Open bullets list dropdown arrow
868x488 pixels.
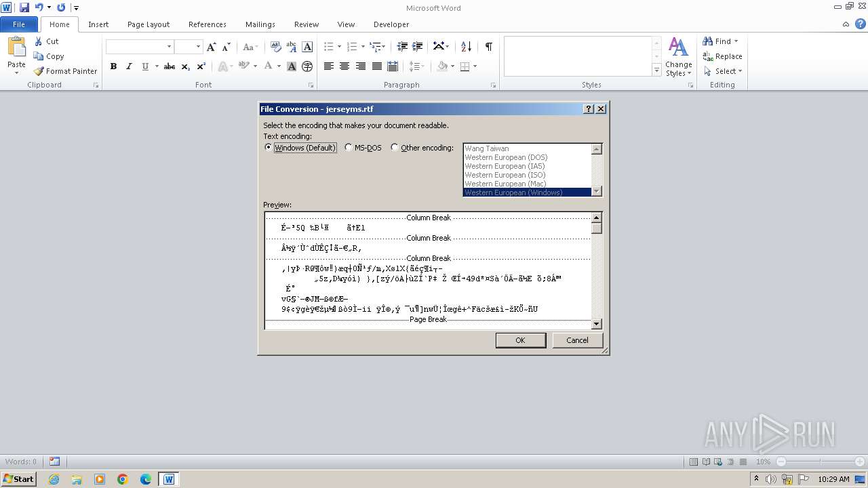[339, 47]
